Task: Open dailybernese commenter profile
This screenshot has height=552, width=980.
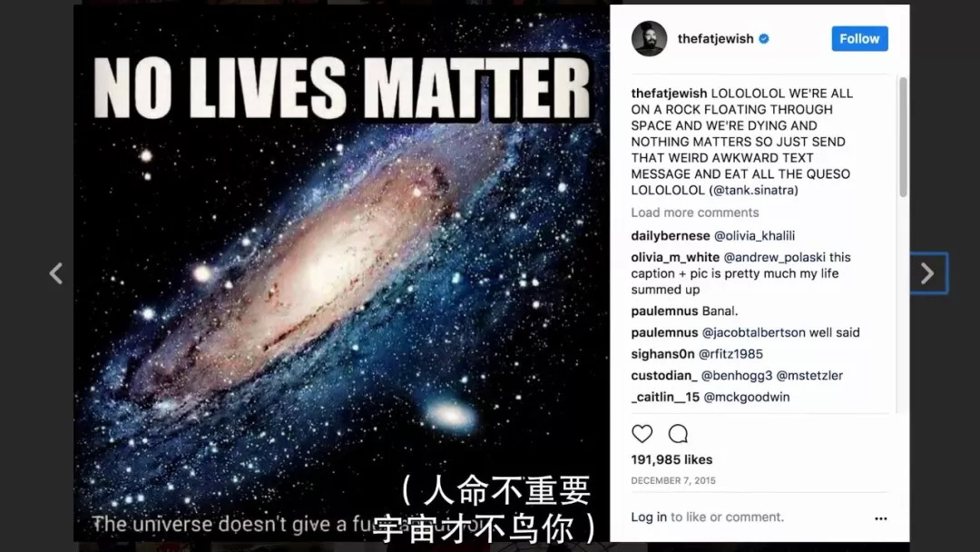Action: (x=671, y=236)
